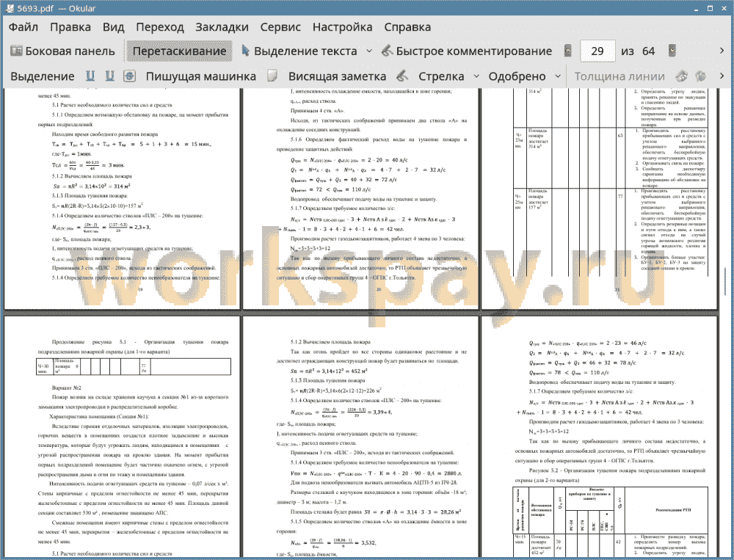The width and height of the screenshot is (734, 560).
Task: Open the Стрелка shape dropdown arrow
Action: pyautogui.click(x=476, y=76)
